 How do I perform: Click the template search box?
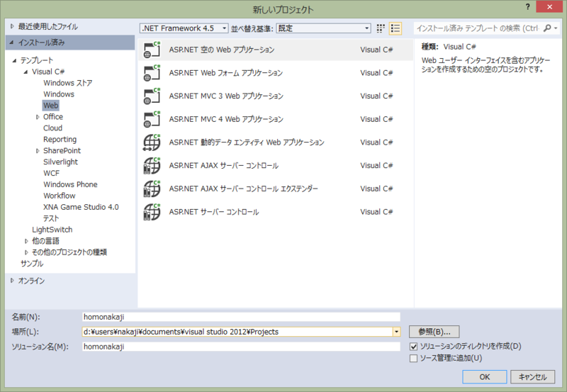[x=478, y=28]
